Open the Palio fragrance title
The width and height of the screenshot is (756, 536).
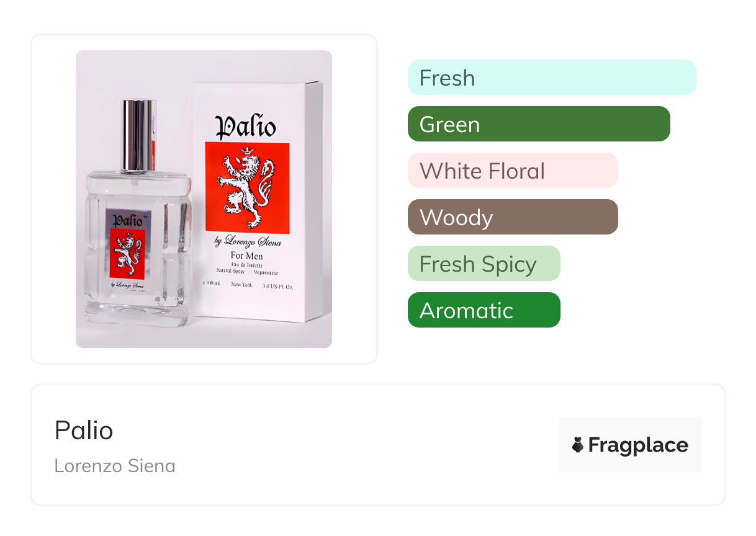click(x=84, y=430)
